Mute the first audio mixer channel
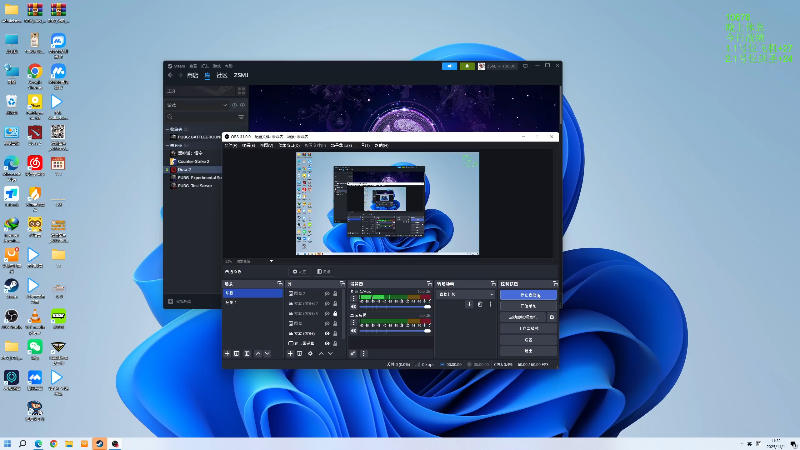Image resolution: width=800 pixels, height=450 pixels. (352, 305)
